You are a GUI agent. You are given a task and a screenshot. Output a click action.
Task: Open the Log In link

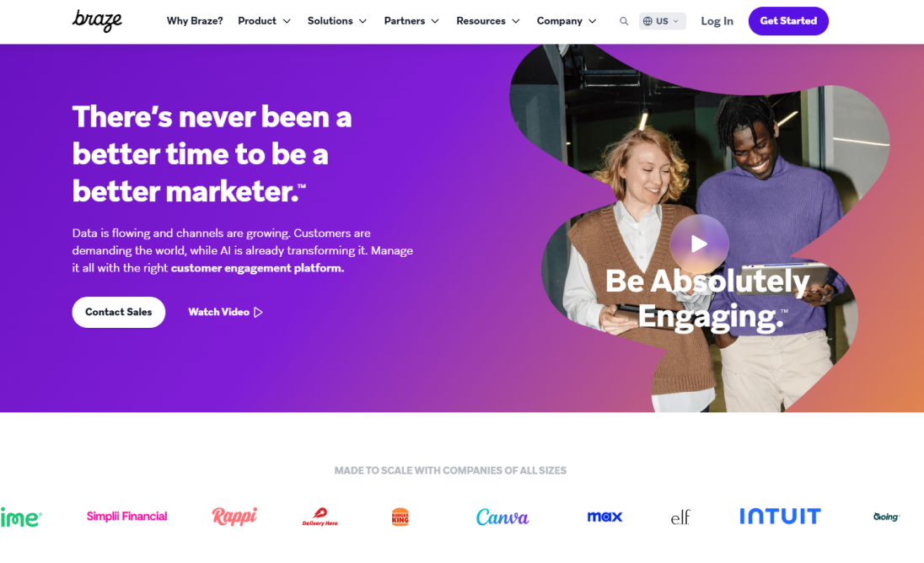717,21
